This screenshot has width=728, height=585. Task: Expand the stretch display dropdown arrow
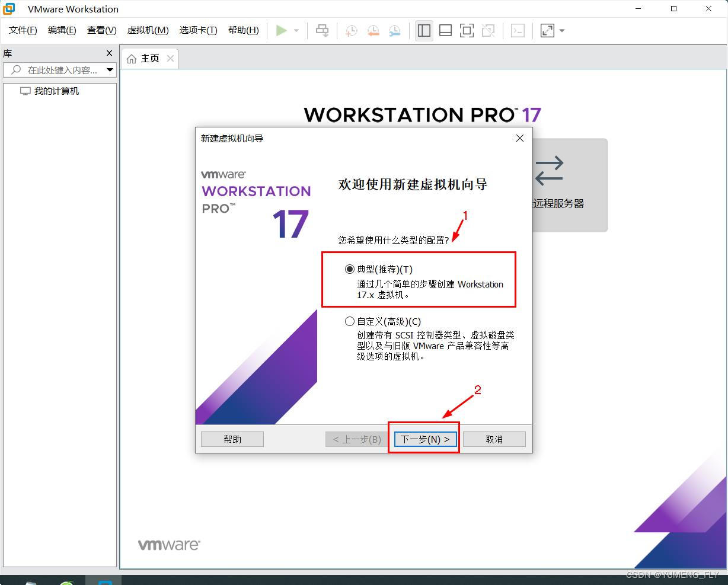[x=562, y=30]
